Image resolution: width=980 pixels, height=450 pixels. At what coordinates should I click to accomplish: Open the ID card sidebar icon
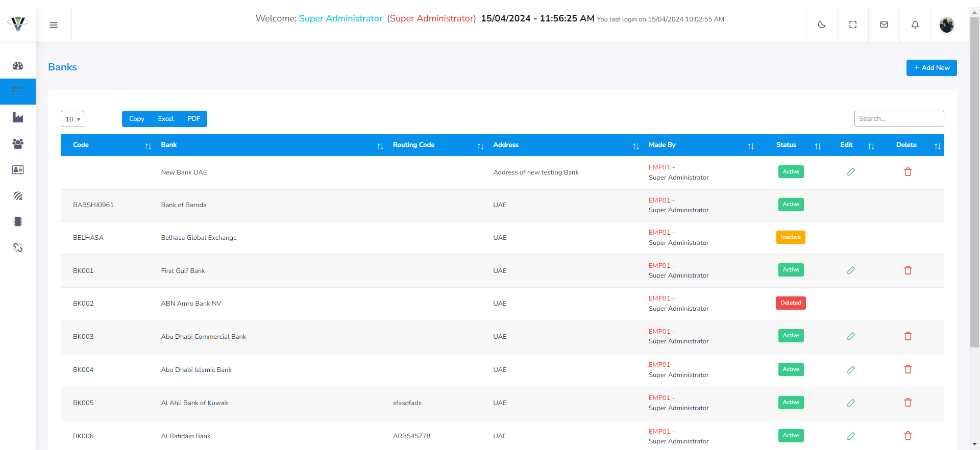point(18,170)
